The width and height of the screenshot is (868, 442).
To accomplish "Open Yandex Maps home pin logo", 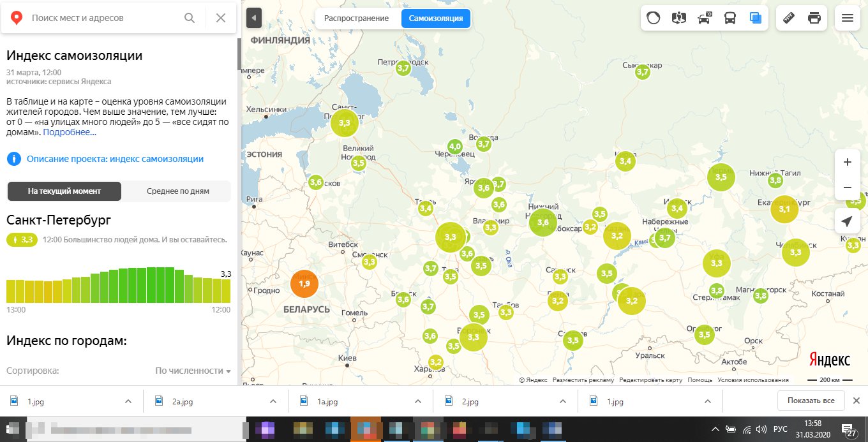I will [x=17, y=18].
